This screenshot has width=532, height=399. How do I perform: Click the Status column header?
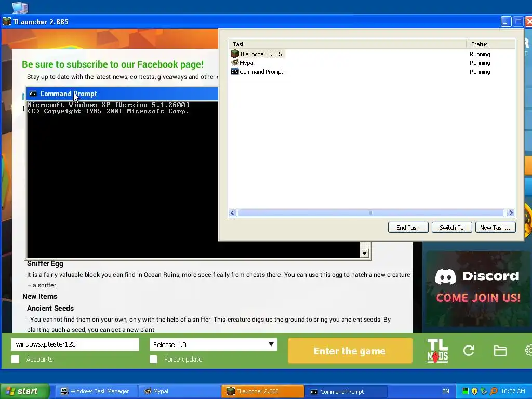(x=491, y=44)
